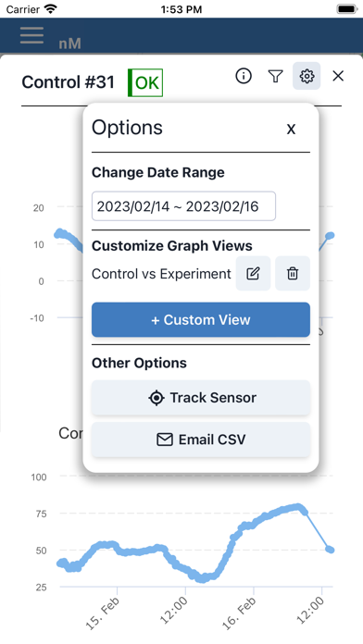This screenshot has width=363, height=644.
Task: Click the envelope icon on Email CSV
Action: pos(165,440)
